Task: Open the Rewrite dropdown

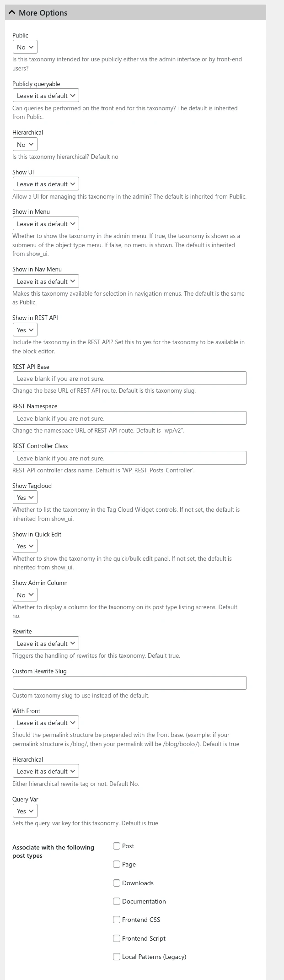Action: click(45, 643)
